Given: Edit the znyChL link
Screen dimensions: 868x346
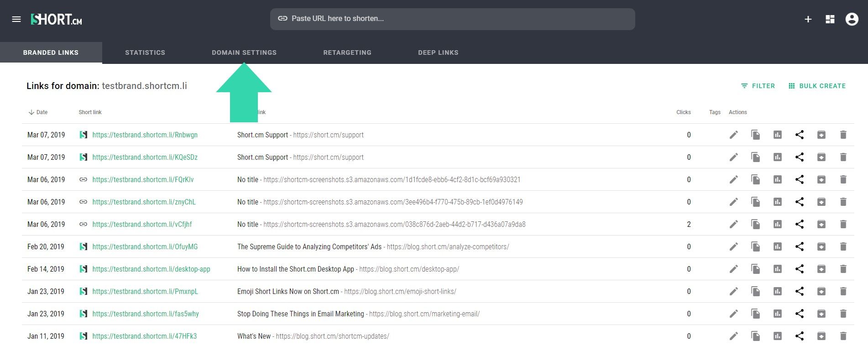Looking at the screenshot, I should pos(733,202).
